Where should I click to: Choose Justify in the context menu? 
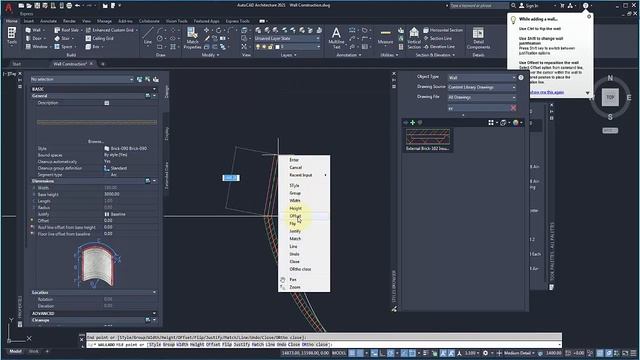(295, 231)
